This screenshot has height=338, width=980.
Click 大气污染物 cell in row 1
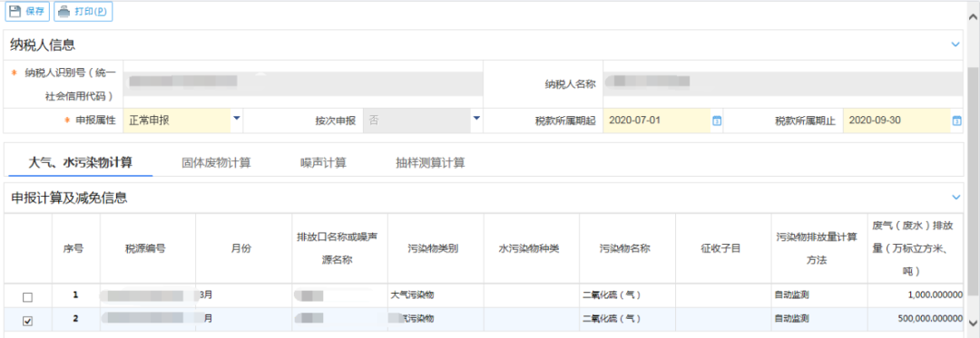pos(436,295)
